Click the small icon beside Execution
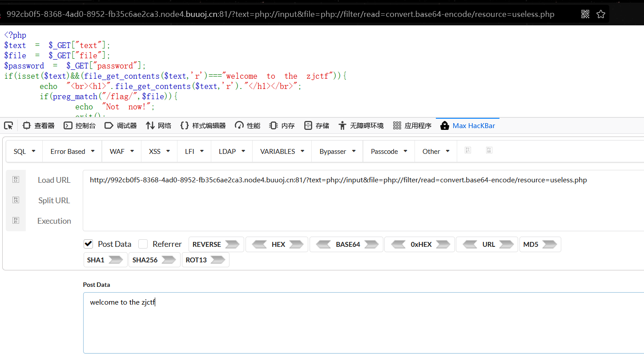The height and width of the screenshot is (354, 644). pyautogui.click(x=16, y=221)
